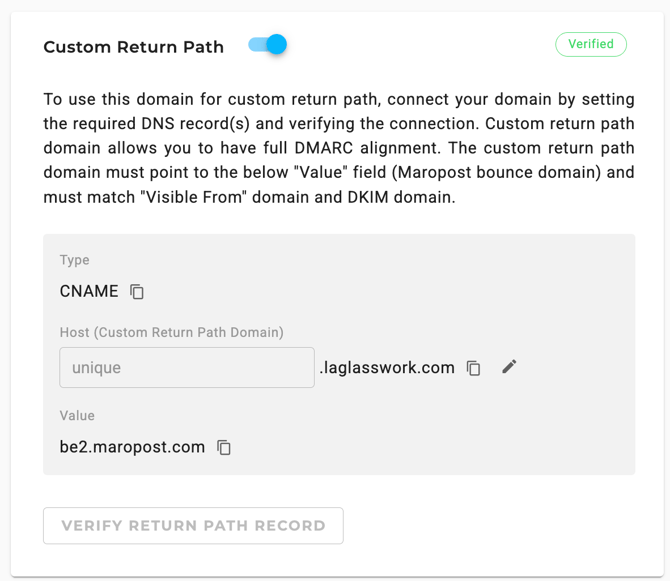Viewport: 670px width, 581px height.
Task: Click Verify Return Path Record button
Action: click(193, 525)
